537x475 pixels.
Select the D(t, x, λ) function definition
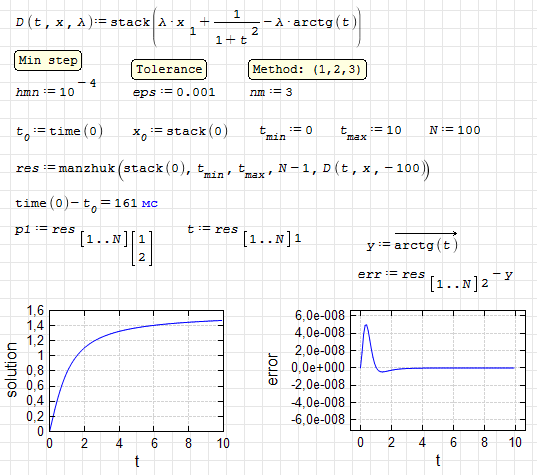click(188, 27)
